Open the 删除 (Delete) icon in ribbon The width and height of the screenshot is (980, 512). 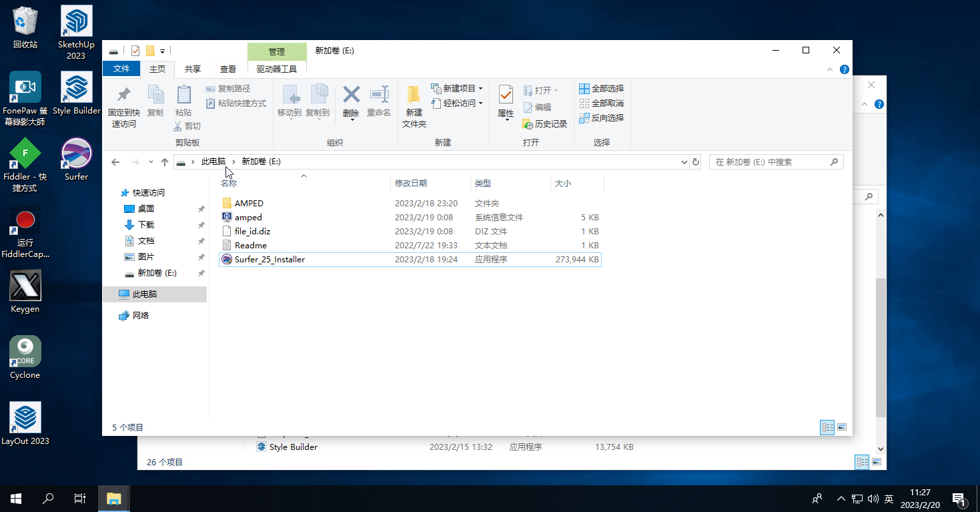click(350, 103)
